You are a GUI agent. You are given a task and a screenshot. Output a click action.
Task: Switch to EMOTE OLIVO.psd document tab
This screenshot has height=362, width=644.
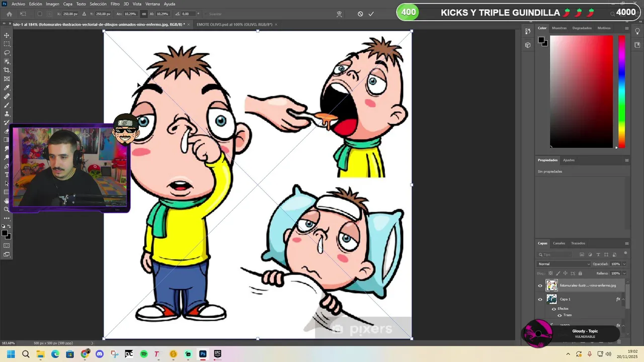[x=234, y=24]
